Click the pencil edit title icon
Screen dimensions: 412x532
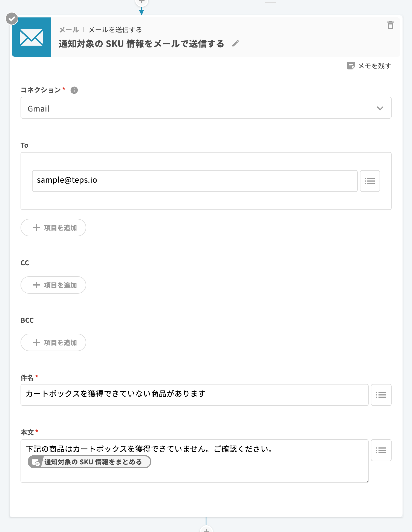pos(235,43)
